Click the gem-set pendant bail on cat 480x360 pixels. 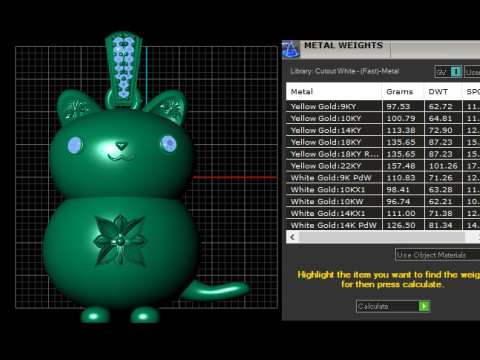tap(123, 69)
